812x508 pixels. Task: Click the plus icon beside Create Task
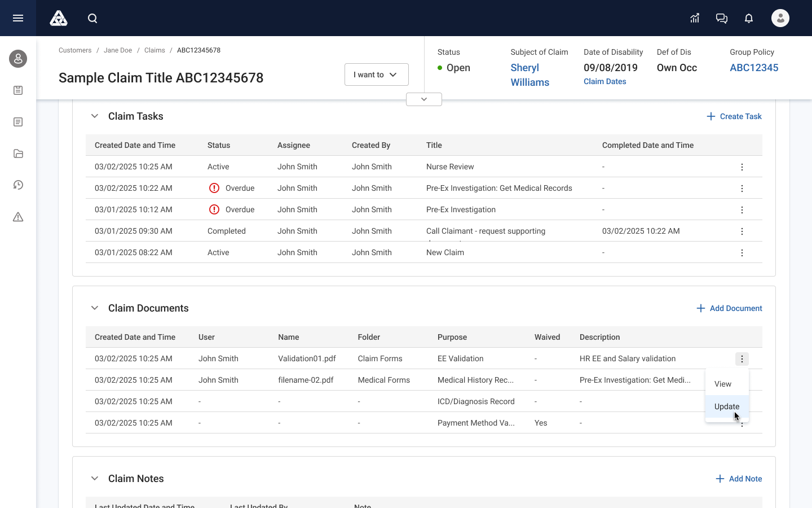click(711, 116)
